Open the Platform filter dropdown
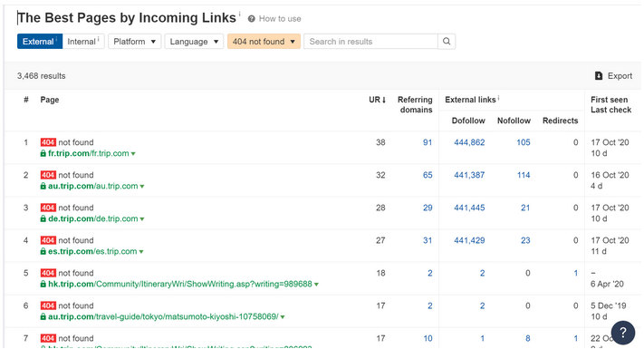Viewport: 644px width, 349px height. coord(135,42)
